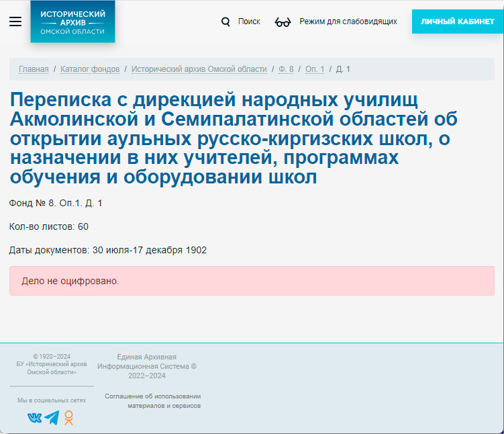The width and height of the screenshot is (504, 434).
Task: Open the hamburger navigation menu
Action: [x=15, y=21]
